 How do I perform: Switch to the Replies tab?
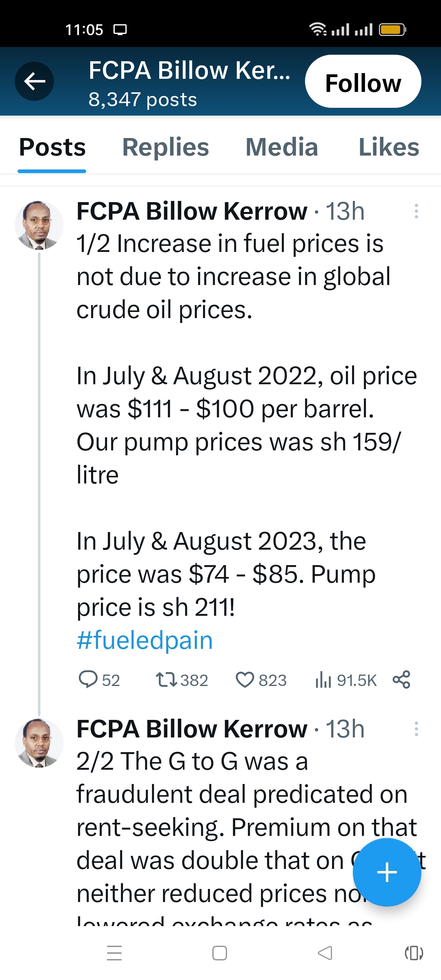coord(166,147)
